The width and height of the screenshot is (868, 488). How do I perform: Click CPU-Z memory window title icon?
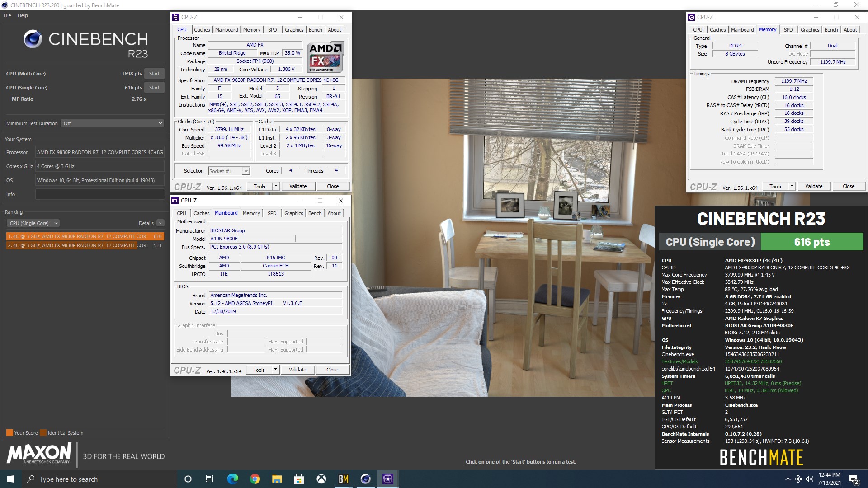point(691,17)
